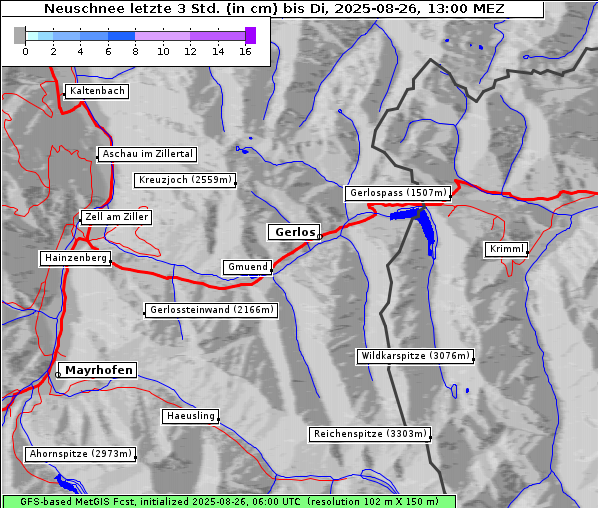598x508 pixels.
Task: Click the Gmuend place label
Action: tap(248, 267)
